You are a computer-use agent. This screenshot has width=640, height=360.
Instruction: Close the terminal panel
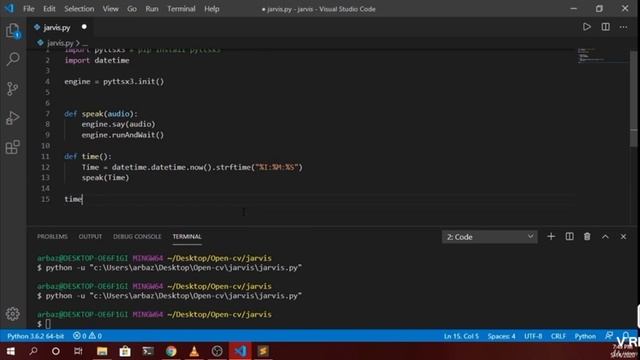(x=623, y=237)
